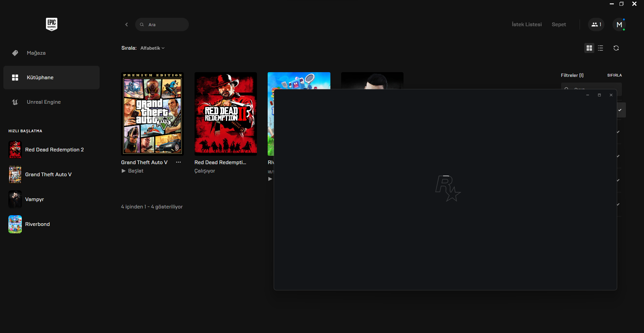This screenshot has height=333, width=644.
Task: Click the Grand Theft Auto V title text
Action: click(144, 162)
